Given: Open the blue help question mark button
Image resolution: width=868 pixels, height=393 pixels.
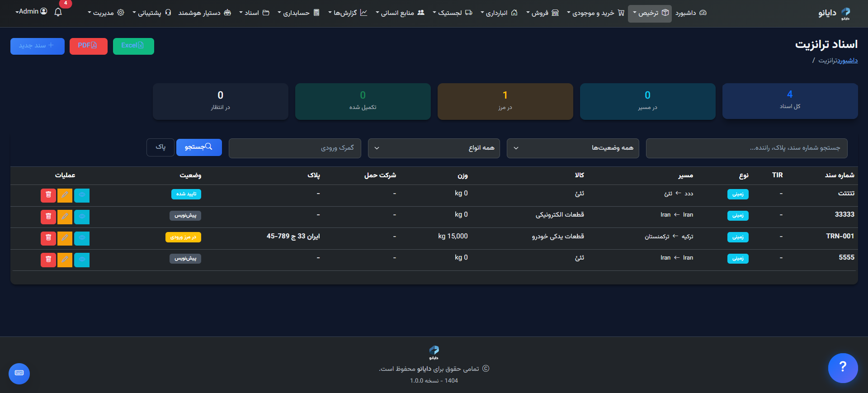Looking at the screenshot, I should 843,368.
